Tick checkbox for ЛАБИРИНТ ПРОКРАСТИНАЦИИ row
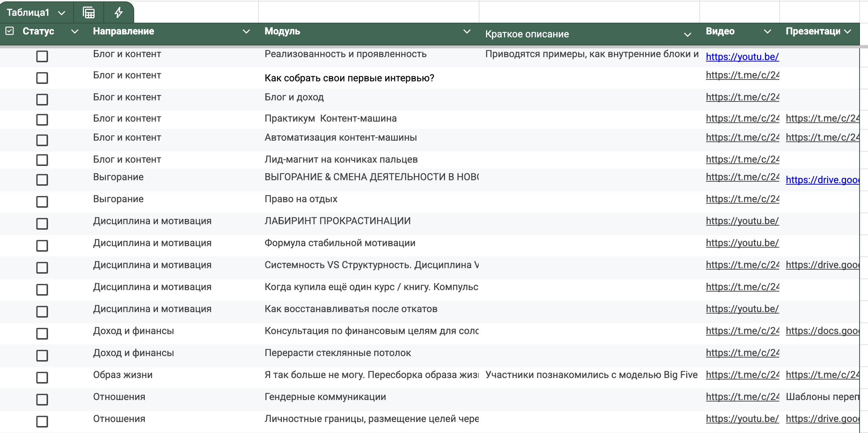Image resolution: width=868 pixels, height=433 pixels. 42,223
